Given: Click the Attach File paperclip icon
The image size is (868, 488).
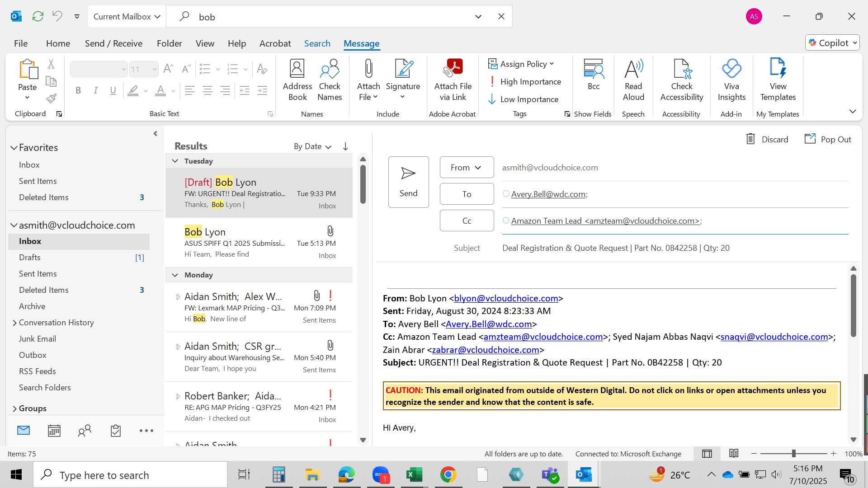Looking at the screenshot, I should [x=368, y=69].
